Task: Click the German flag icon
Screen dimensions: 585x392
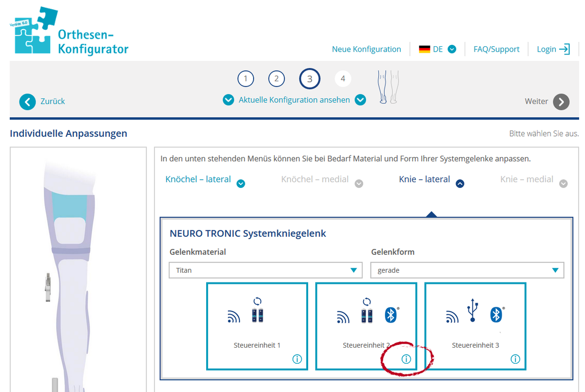Action: [425, 49]
